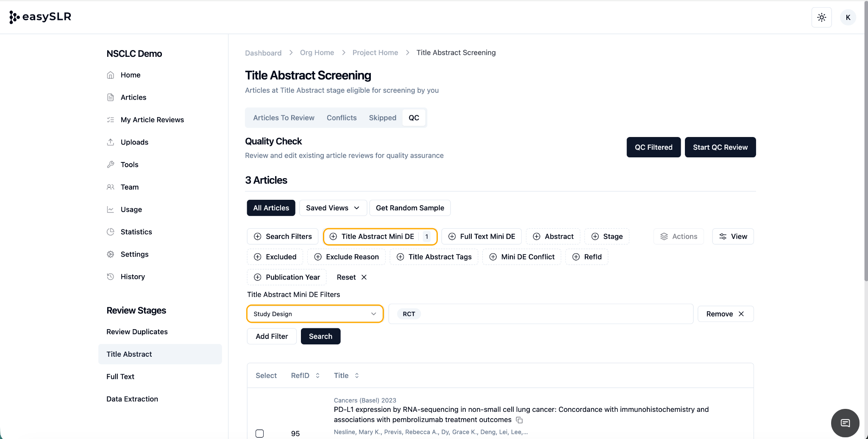Open History in the sidebar
The width and height of the screenshot is (868, 439).
pyautogui.click(x=133, y=277)
